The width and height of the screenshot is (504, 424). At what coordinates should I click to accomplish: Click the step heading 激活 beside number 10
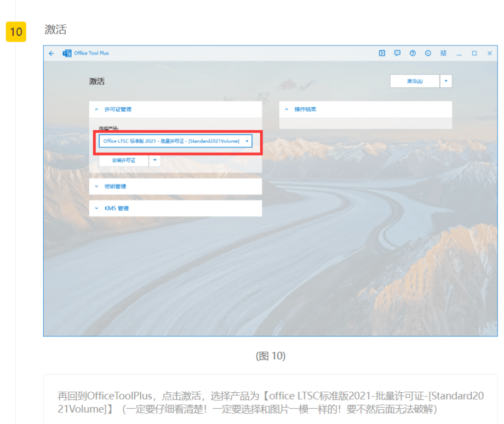tap(56, 30)
